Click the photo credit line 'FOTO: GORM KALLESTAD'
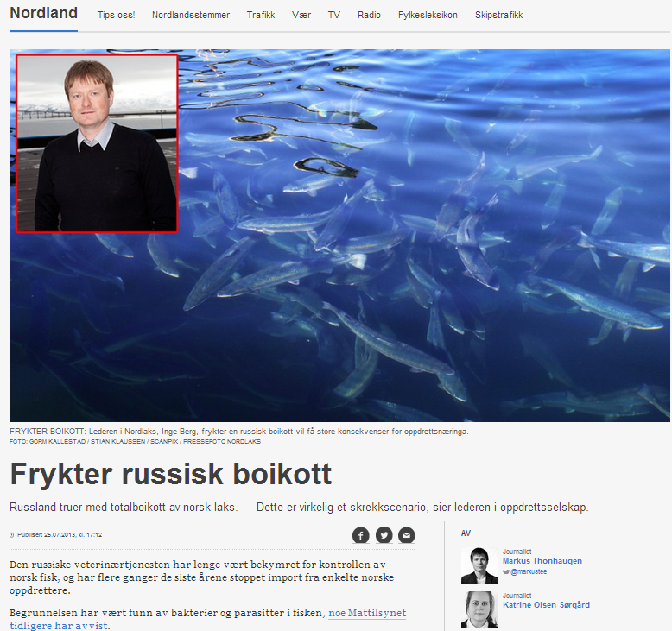Screen dimensions: 672x631 point(135,442)
